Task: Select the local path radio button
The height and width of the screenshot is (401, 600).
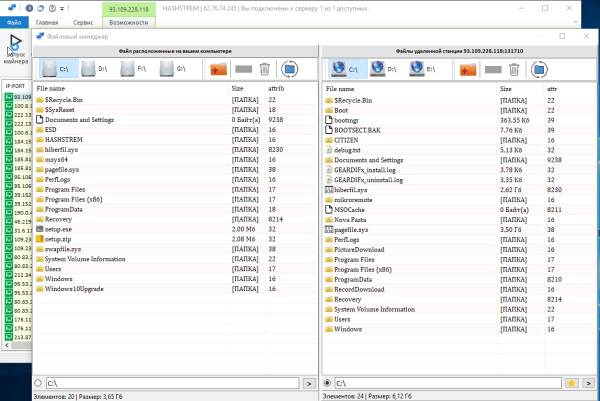Action: click(38, 382)
